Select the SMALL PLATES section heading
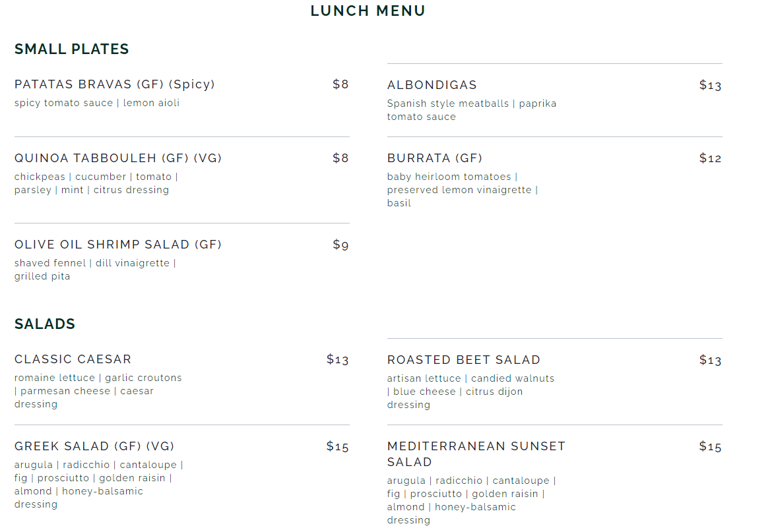This screenshot has height=532, width=770. (72, 49)
